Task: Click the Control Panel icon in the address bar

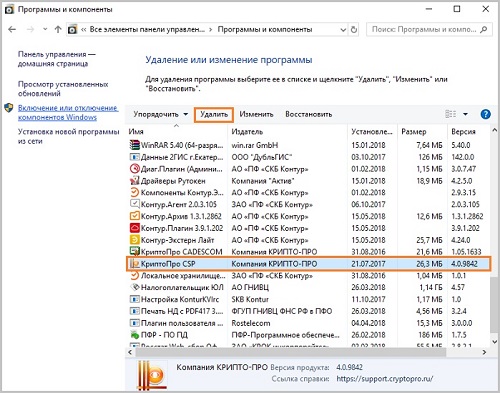Action: point(72,30)
